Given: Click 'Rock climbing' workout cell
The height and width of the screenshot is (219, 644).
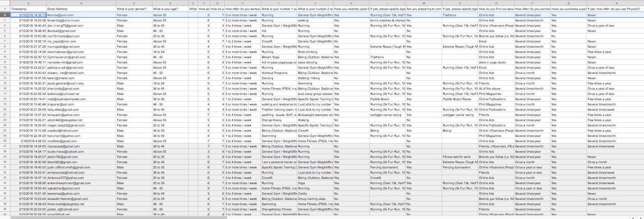Looking at the screenshot, I should coord(314,52).
